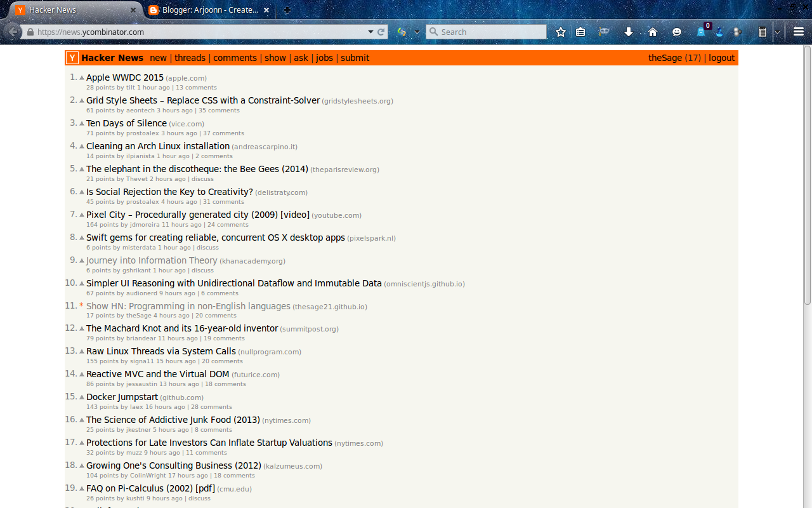Switch to the Blogger: Arjoonn tab
The width and height of the screenshot is (812, 508).
209,10
